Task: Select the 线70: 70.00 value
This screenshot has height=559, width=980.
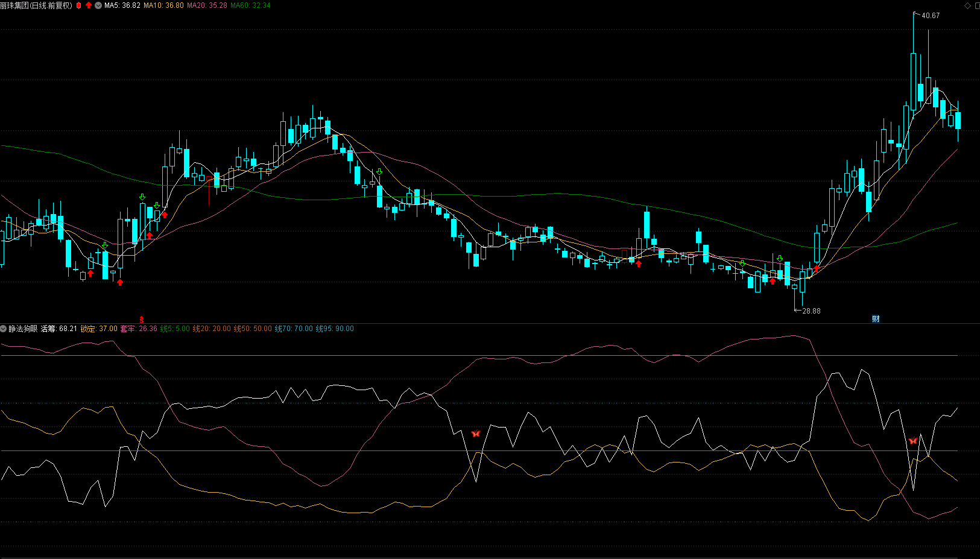Action: pos(294,329)
